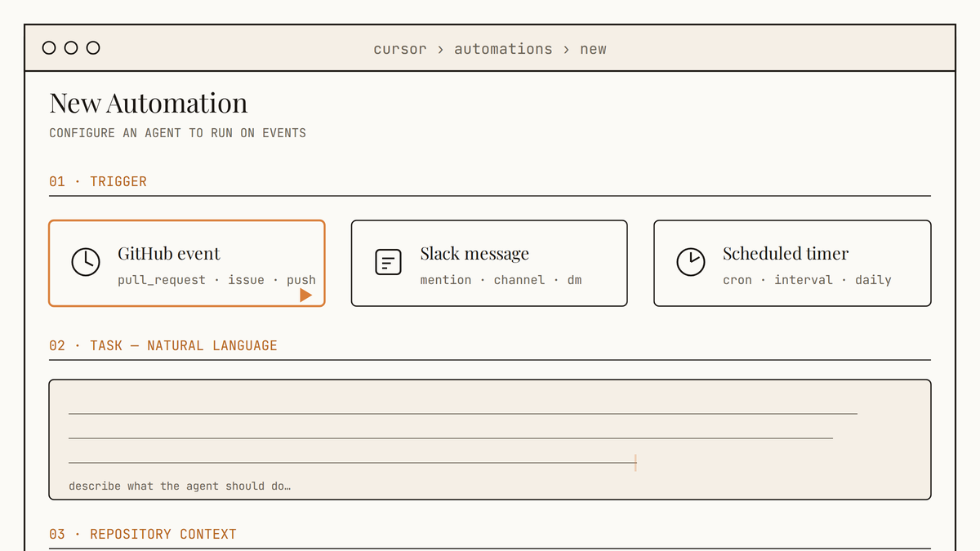Click the orange play arrow in GitHub card

click(x=305, y=295)
